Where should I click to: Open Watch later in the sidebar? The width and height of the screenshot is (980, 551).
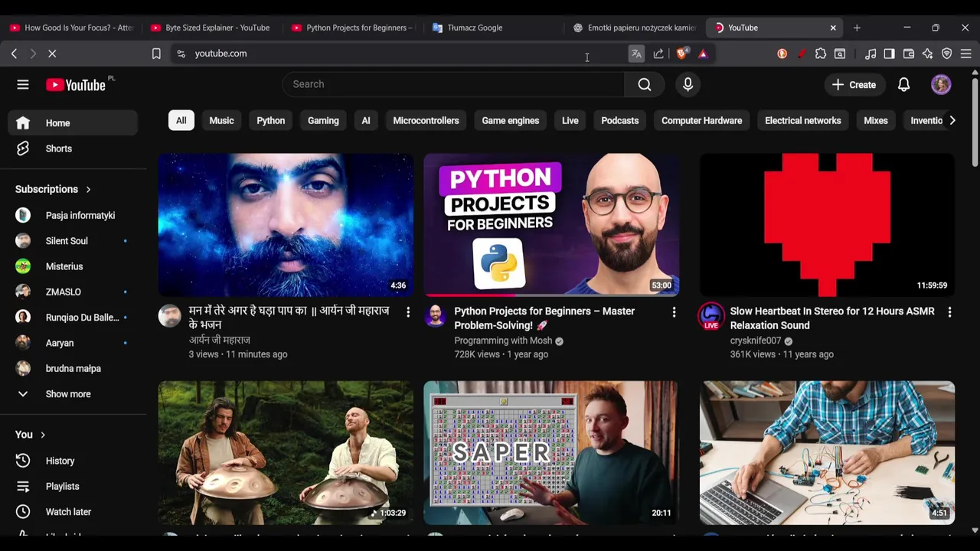[x=73, y=511]
